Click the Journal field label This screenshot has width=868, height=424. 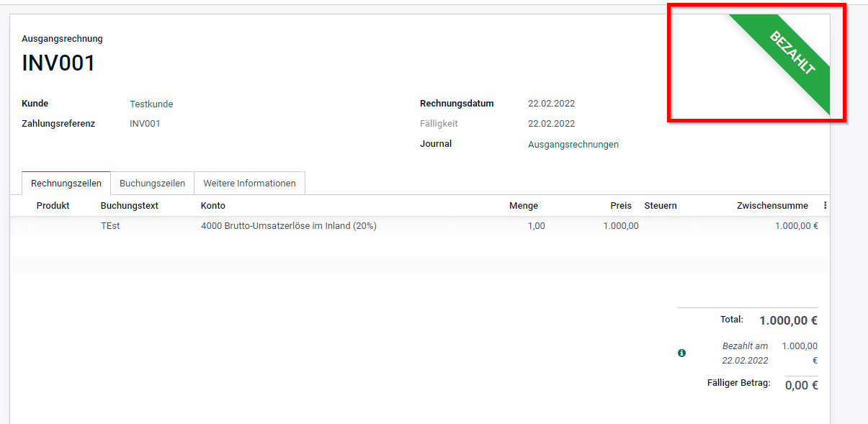coord(436,144)
